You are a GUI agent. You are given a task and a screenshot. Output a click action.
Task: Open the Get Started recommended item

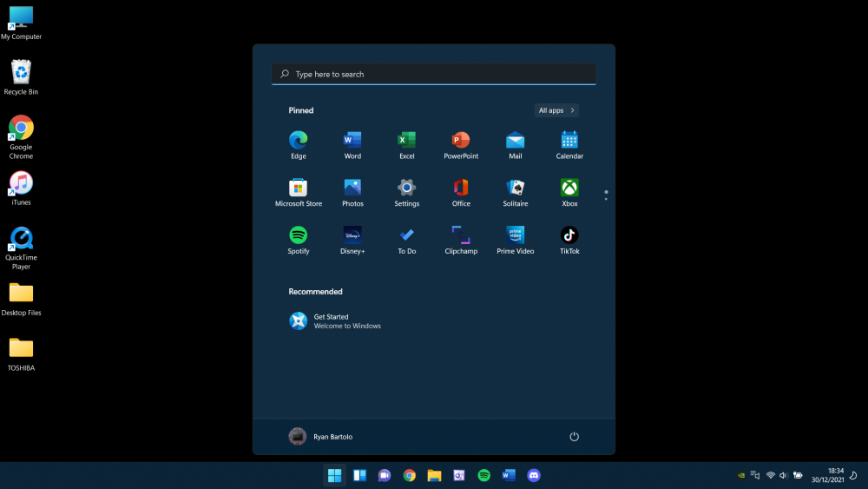point(335,321)
